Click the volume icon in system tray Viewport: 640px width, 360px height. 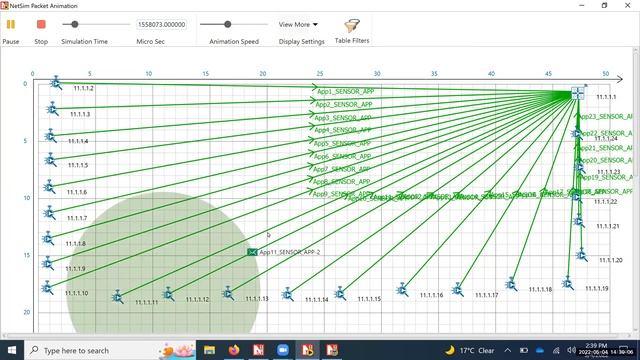(571, 350)
